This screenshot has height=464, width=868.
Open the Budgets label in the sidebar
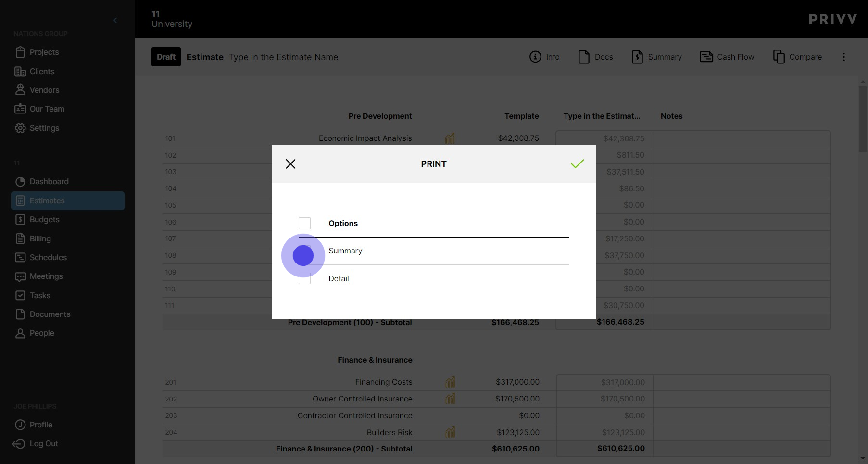click(x=45, y=219)
